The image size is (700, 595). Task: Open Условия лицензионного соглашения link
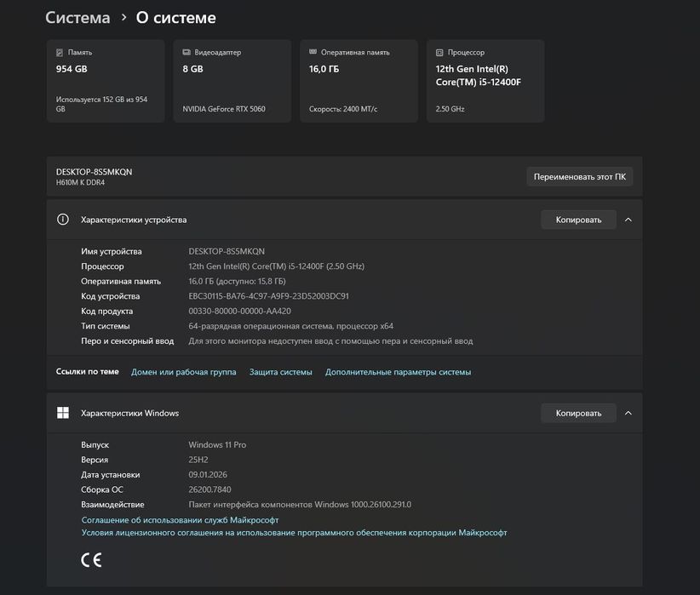point(294,533)
